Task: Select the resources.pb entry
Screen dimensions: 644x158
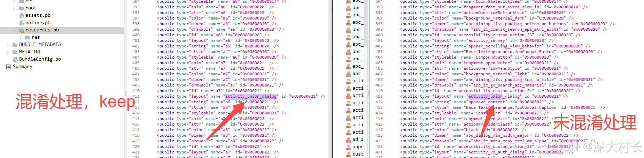Action: (62, 30)
